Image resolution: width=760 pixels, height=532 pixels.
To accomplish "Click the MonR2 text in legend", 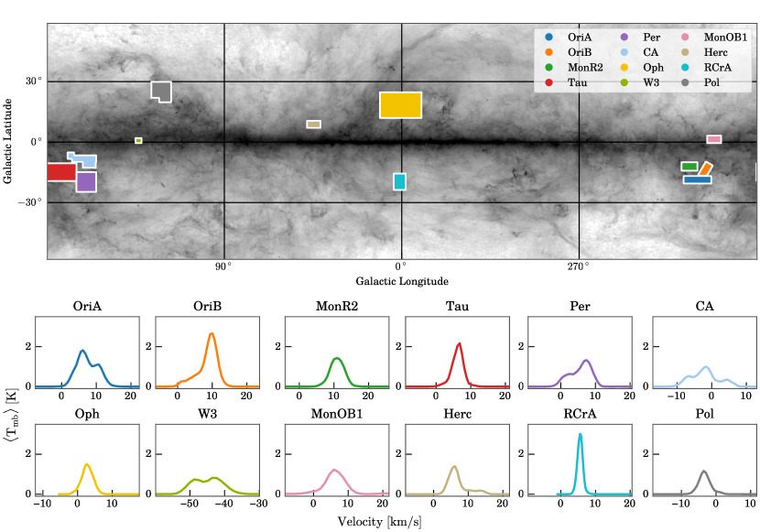I will click(585, 68).
